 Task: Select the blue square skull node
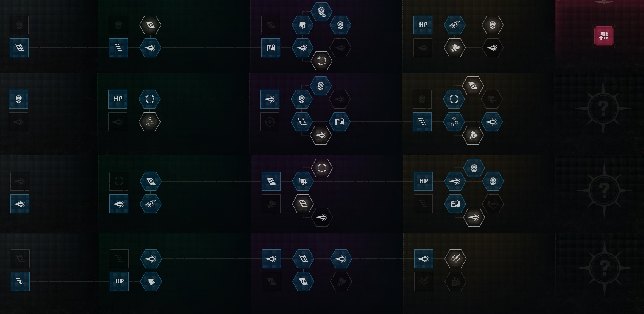point(19,99)
